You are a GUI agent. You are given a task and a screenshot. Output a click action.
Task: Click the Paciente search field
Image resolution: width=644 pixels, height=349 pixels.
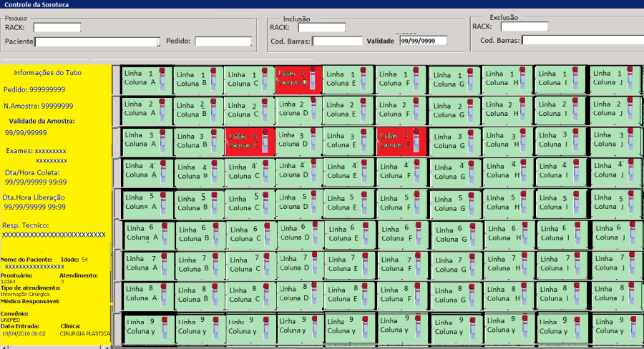(x=97, y=41)
